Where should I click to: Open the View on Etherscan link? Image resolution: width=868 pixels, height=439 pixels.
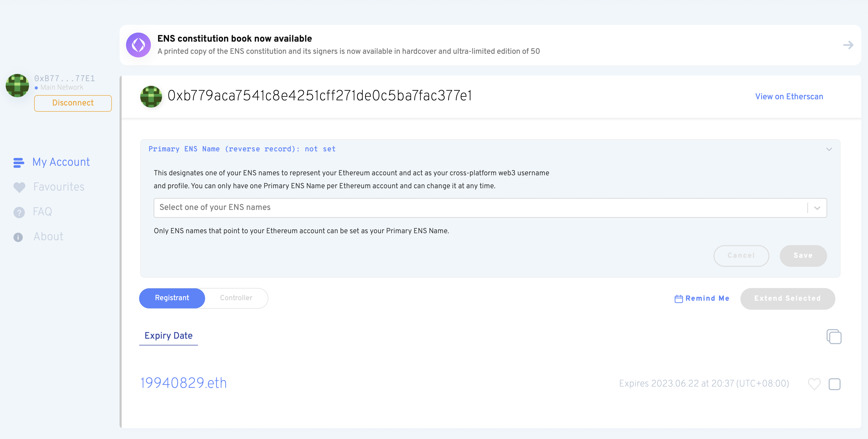pyautogui.click(x=789, y=97)
